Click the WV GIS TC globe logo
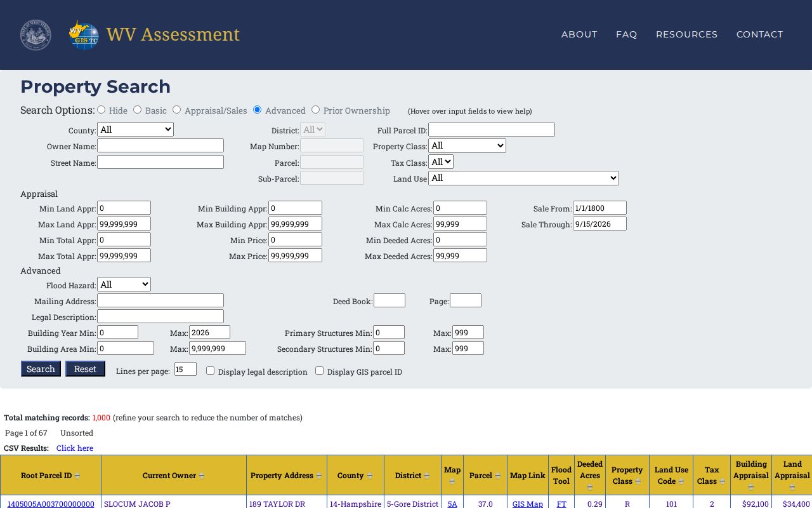 click(84, 35)
